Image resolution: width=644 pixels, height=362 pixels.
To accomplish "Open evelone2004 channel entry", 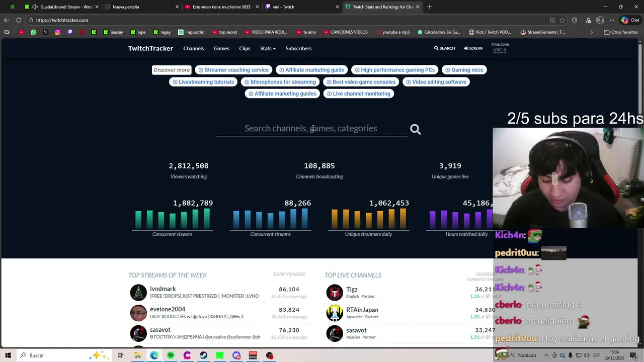I will pyautogui.click(x=168, y=309).
